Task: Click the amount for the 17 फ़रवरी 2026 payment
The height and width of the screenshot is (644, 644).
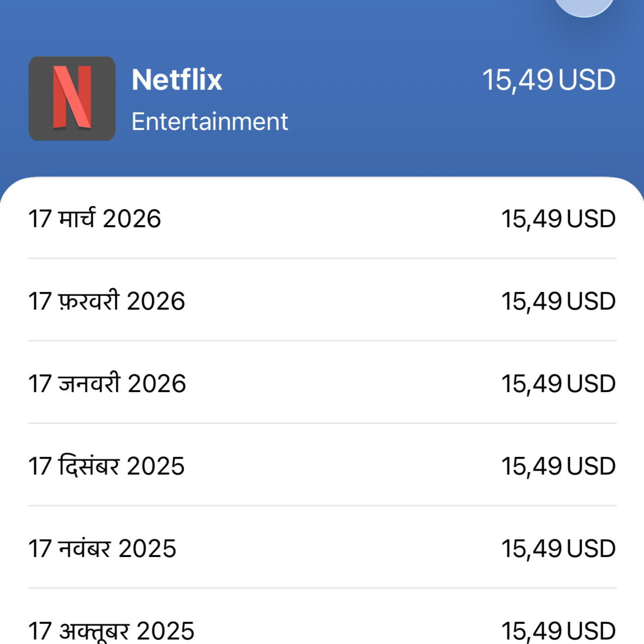Action: (558, 301)
